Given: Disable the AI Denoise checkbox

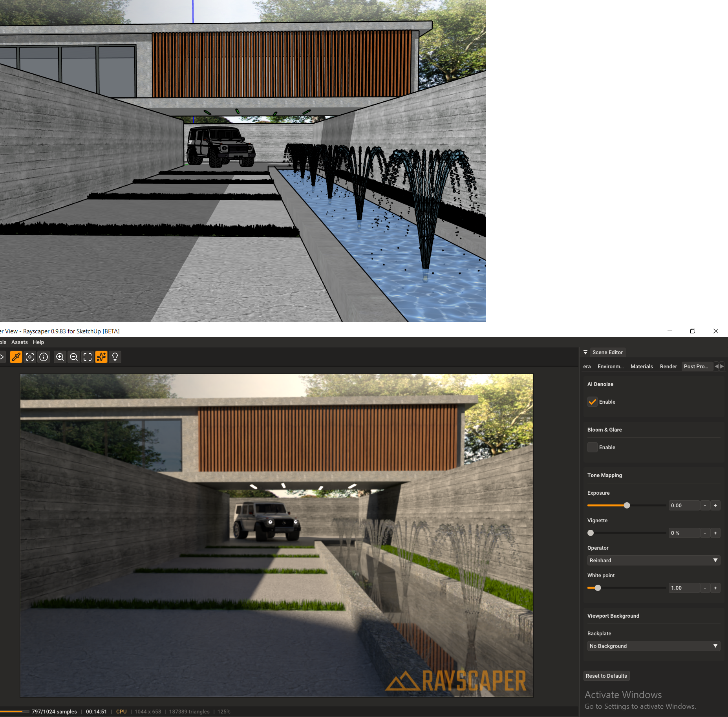Looking at the screenshot, I should coord(592,402).
